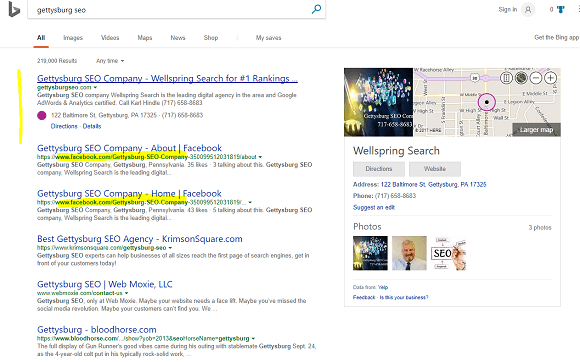Open dropdown arrow beside krimsonsquare.com URL

170,248
